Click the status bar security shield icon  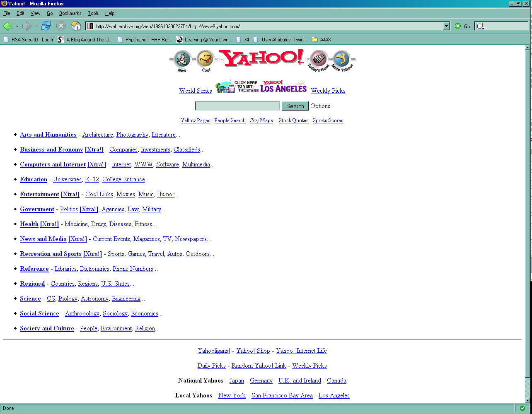522,408
